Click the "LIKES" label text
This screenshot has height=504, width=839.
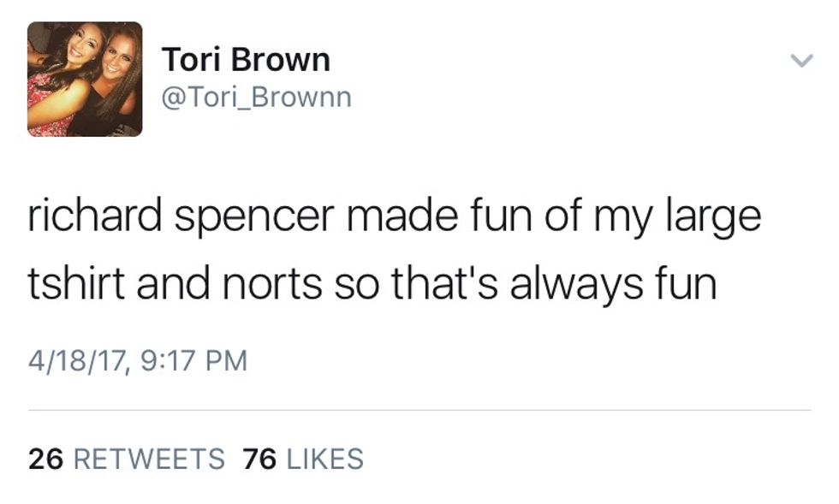[324, 460]
